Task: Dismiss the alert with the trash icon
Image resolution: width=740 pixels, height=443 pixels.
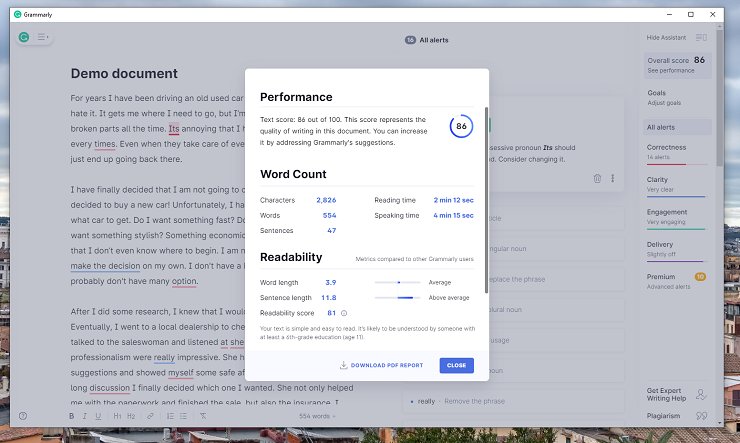Action: click(x=597, y=178)
